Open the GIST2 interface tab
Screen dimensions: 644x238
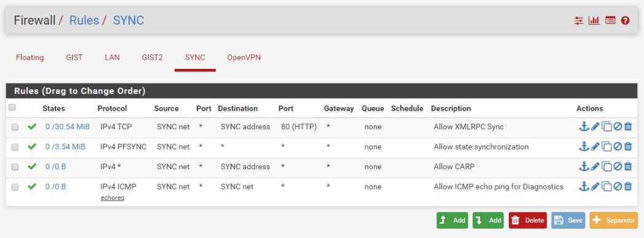(x=153, y=57)
